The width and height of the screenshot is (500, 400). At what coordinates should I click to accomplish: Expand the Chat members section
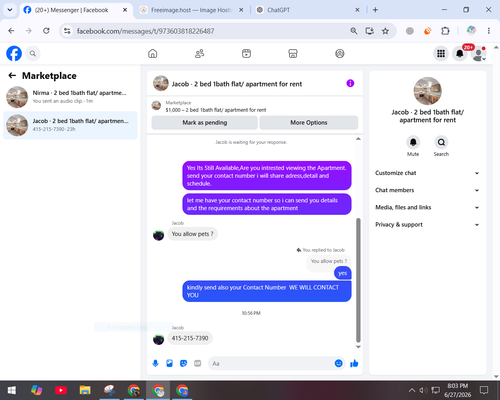point(427,190)
